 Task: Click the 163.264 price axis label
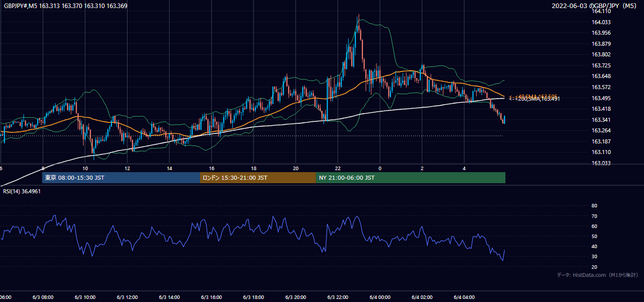click(x=601, y=130)
